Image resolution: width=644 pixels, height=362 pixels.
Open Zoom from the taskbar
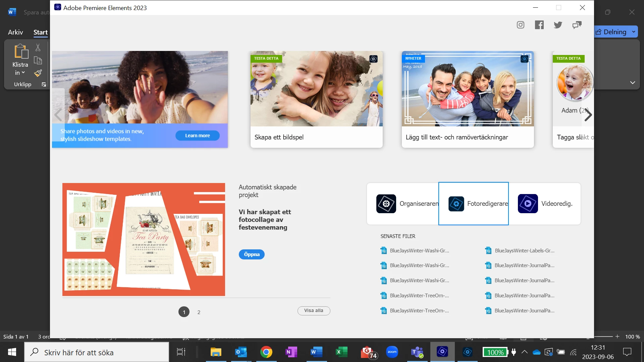(392, 352)
